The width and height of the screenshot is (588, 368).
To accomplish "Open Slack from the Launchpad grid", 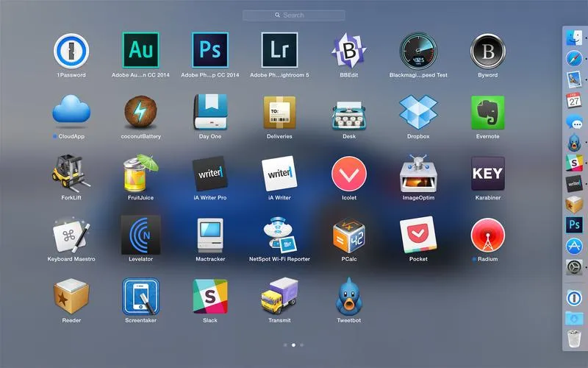I will [210, 297].
